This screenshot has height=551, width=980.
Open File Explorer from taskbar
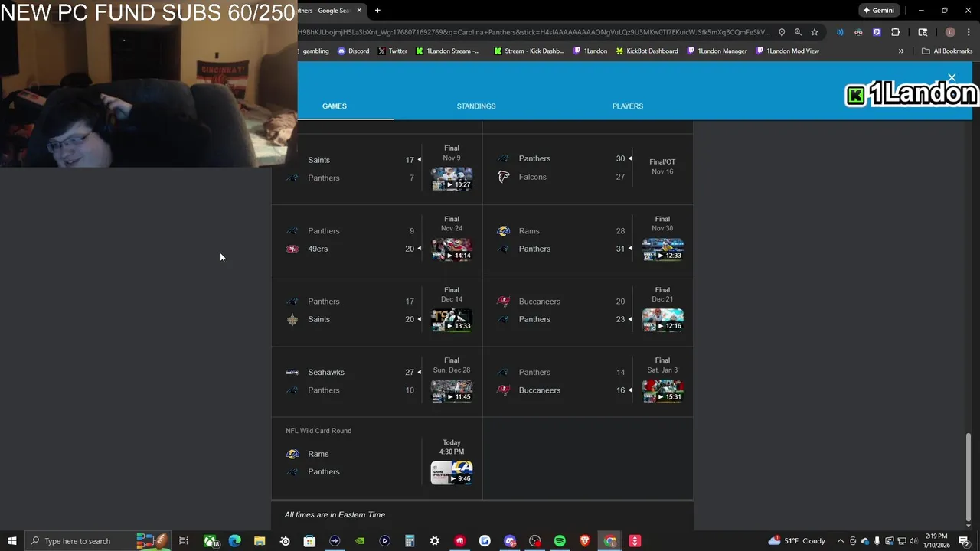(260, 541)
